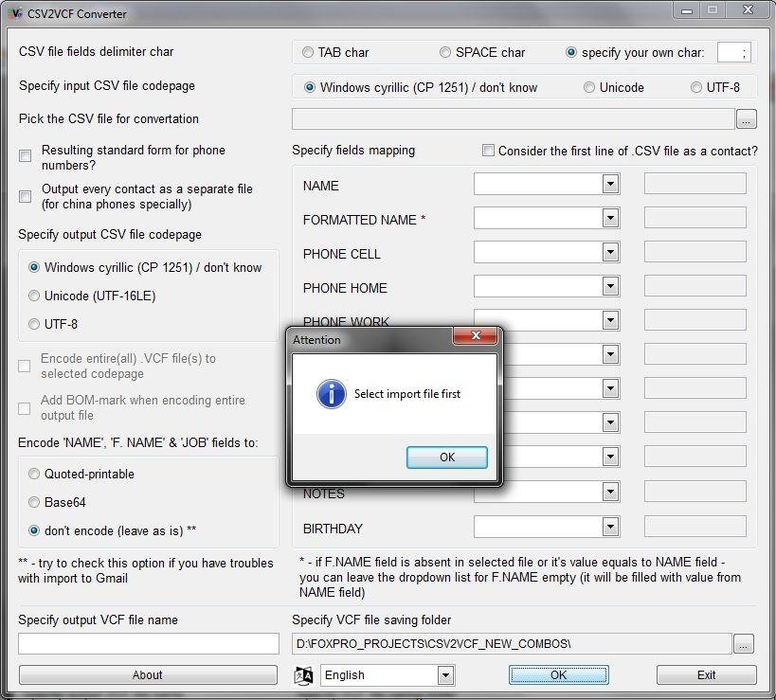Viewport: 776px width, 700px height.
Task: Click the output VCF file name field
Action: click(x=147, y=643)
